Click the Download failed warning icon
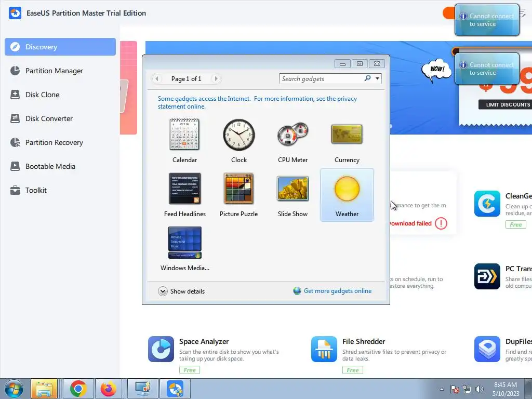Image resolution: width=532 pixels, height=399 pixels. (441, 223)
